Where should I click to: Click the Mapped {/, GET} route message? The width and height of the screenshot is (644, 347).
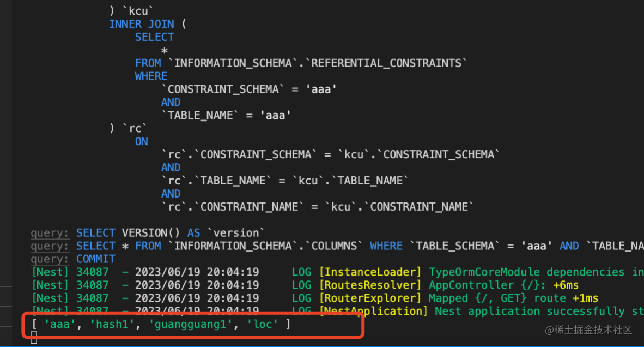tap(500, 298)
